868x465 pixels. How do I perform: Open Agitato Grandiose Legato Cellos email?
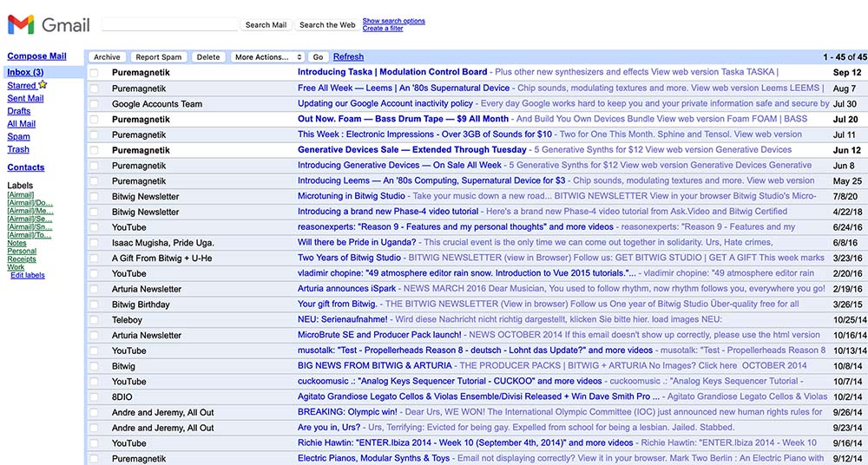pyautogui.click(x=479, y=397)
